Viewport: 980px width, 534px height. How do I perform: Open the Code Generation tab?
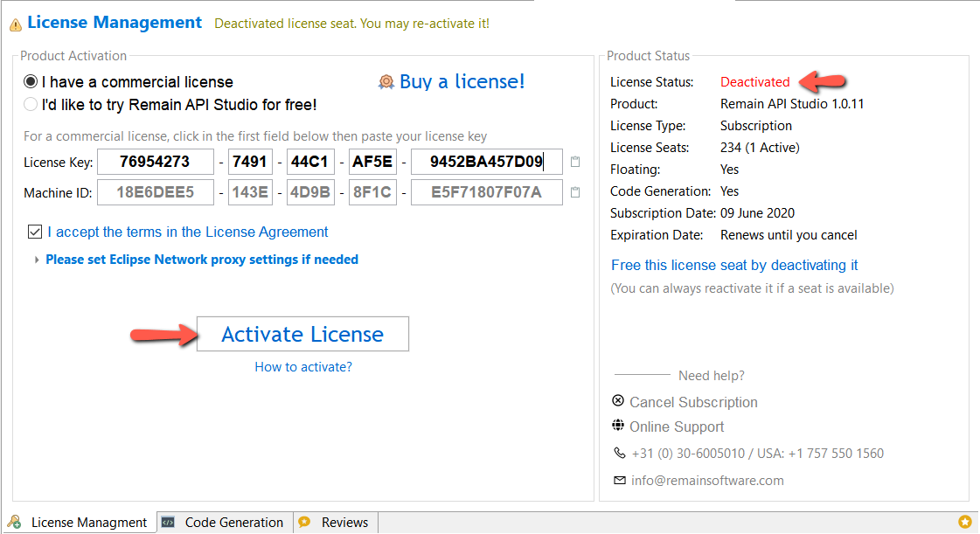click(x=225, y=522)
